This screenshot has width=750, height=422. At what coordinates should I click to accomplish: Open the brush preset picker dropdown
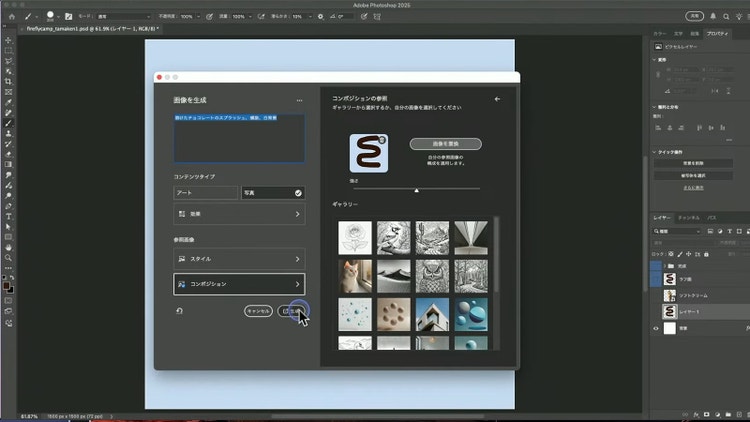point(58,17)
